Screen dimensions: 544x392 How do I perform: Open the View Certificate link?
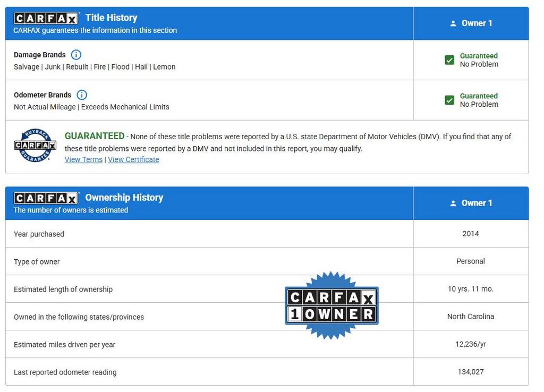click(x=133, y=160)
